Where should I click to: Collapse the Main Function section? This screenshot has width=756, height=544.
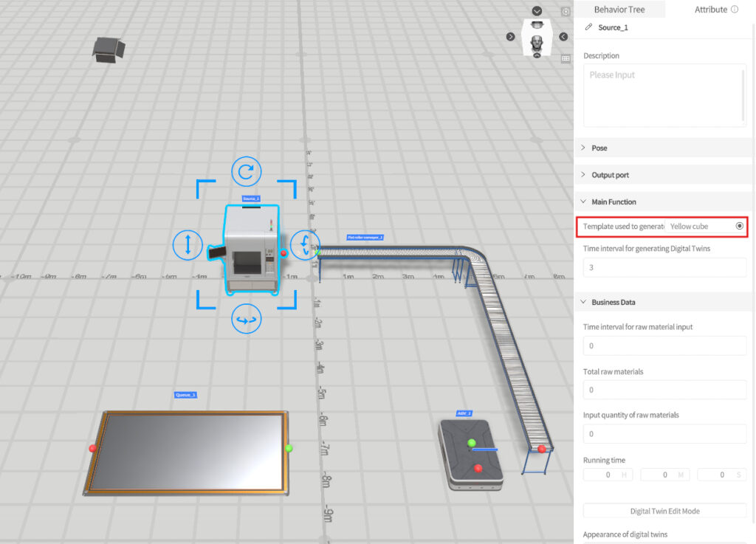point(664,202)
